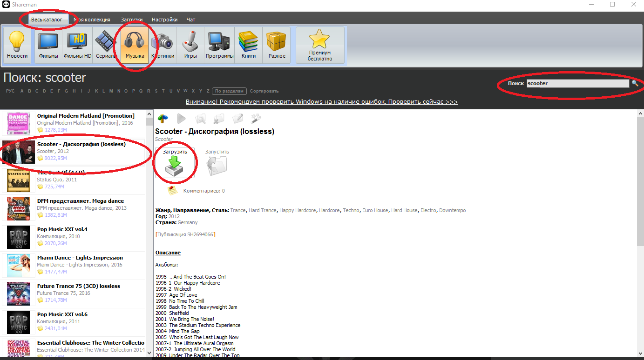Click the Публикация SH2694066 label

coord(185,234)
